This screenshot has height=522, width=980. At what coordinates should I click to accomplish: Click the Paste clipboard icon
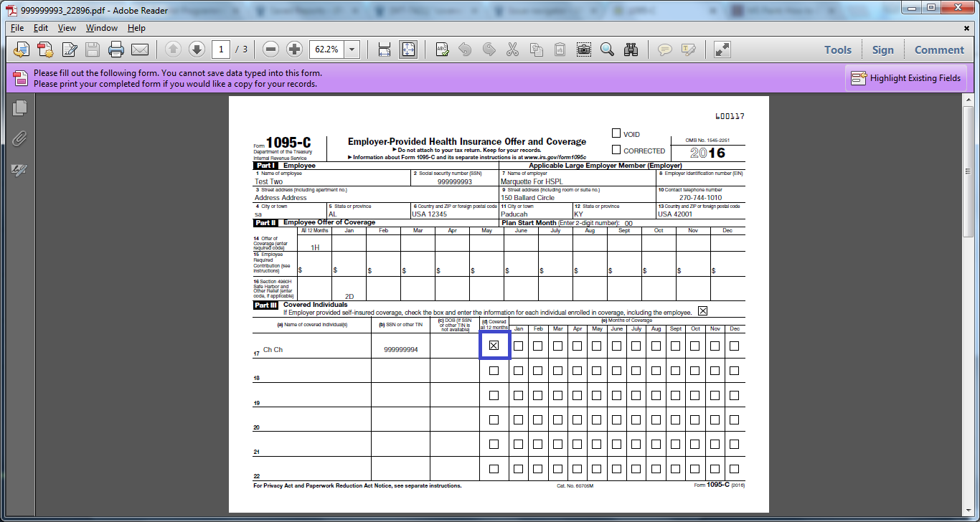[560, 49]
